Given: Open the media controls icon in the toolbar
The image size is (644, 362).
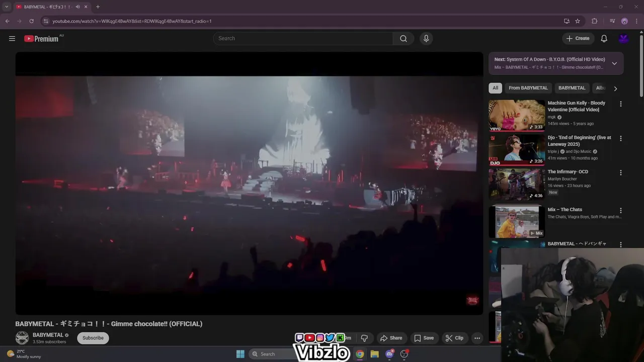Looking at the screenshot, I should 612,21.
